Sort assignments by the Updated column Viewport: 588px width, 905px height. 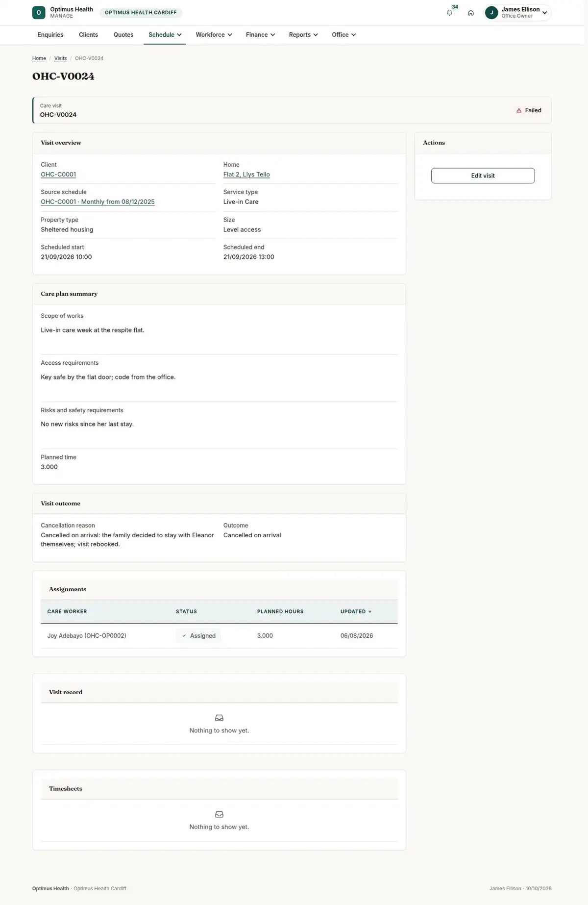tap(356, 612)
